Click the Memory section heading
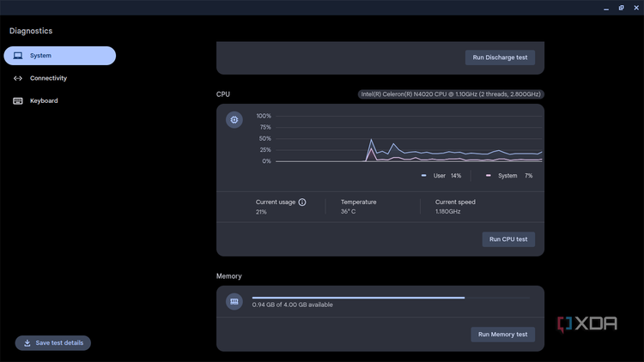Screen dimensions: 644x362 coord(228,276)
